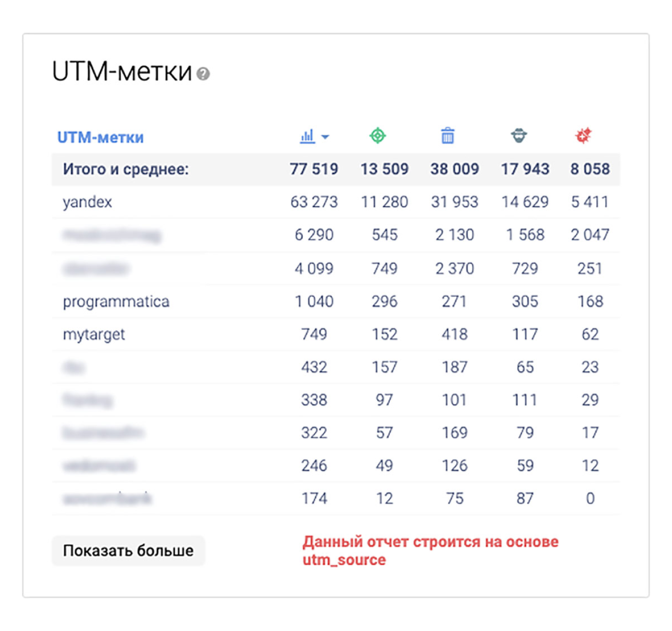Image resolution: width=672 pixels, height=631 pixels.
Task: Click the 749 clicks value for mytarget
Action: point(314,334)
